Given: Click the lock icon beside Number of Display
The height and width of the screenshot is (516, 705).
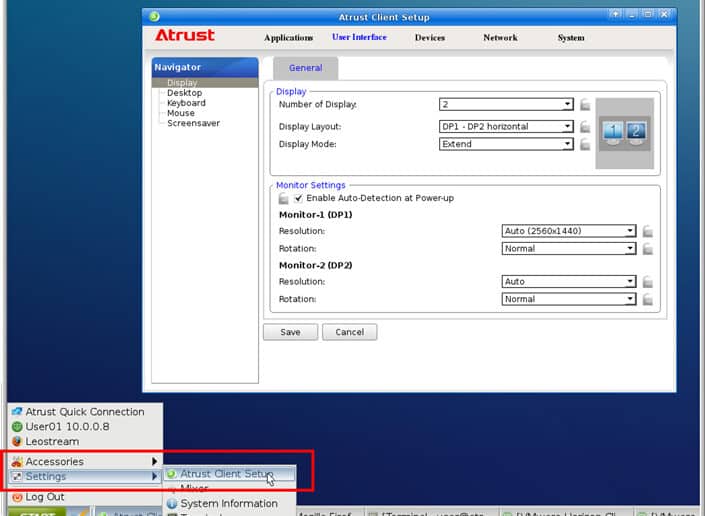Looking at the screenshot, I should [585, 105].
